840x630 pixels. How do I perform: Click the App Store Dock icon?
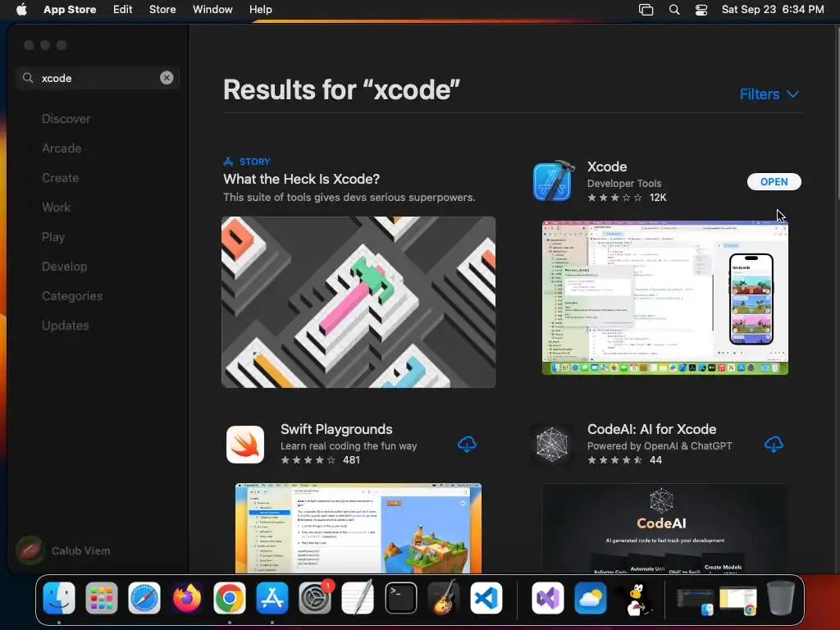point(272,598)
